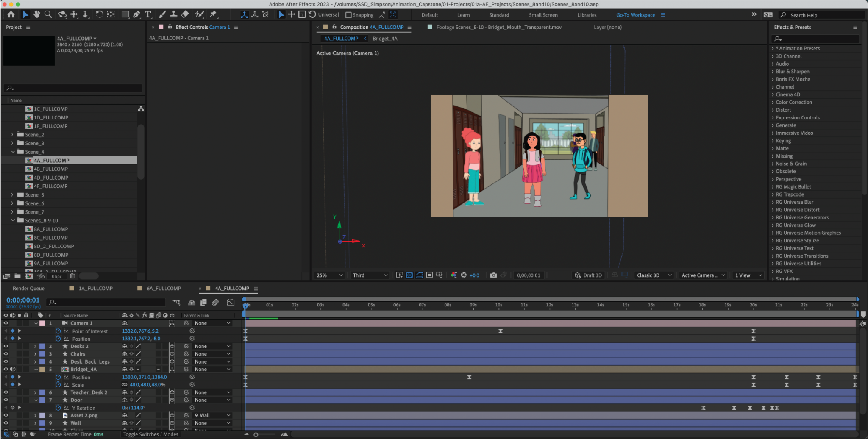Click the Home icon
868x439 pixels.
[x=11, y=14]
